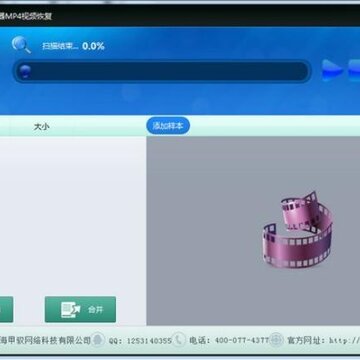This screenshot has width=360, height=360.
Task: Click the telephone icon in footer
Action: tap(179, 340)
